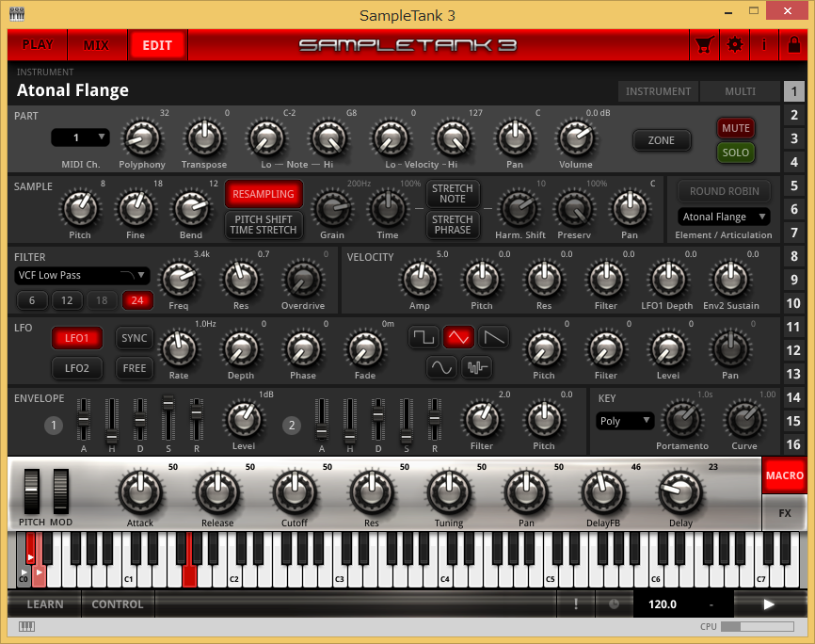This screenshot has width=815, height=644.
Task: Toggle LFO FREE mode
Action: [134, 368]
